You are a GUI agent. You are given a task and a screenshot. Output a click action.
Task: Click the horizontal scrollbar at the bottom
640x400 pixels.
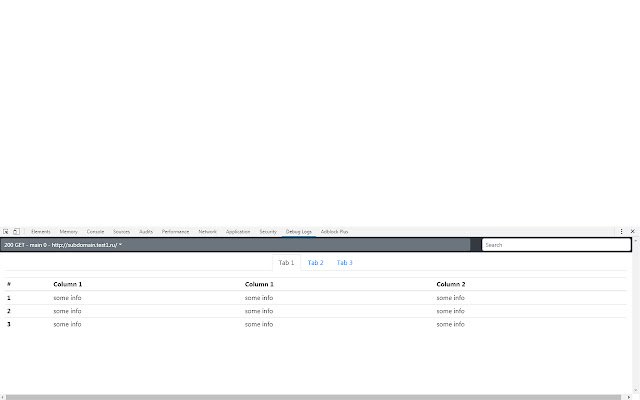313,397
